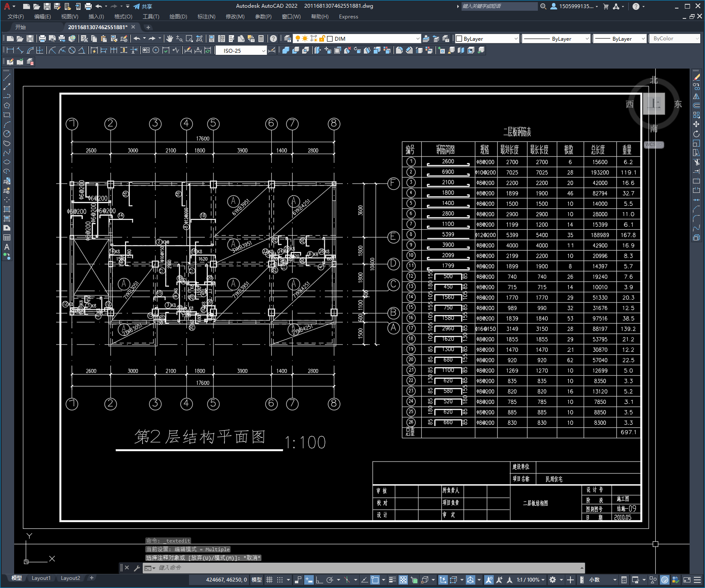
Task: Click the Zoom Window icon
Action: 189,39
